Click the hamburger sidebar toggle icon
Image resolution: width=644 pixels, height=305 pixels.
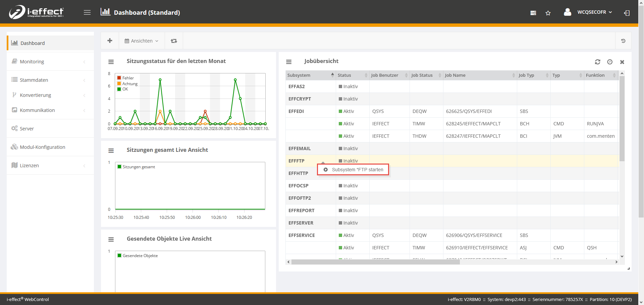coord(87,12)
